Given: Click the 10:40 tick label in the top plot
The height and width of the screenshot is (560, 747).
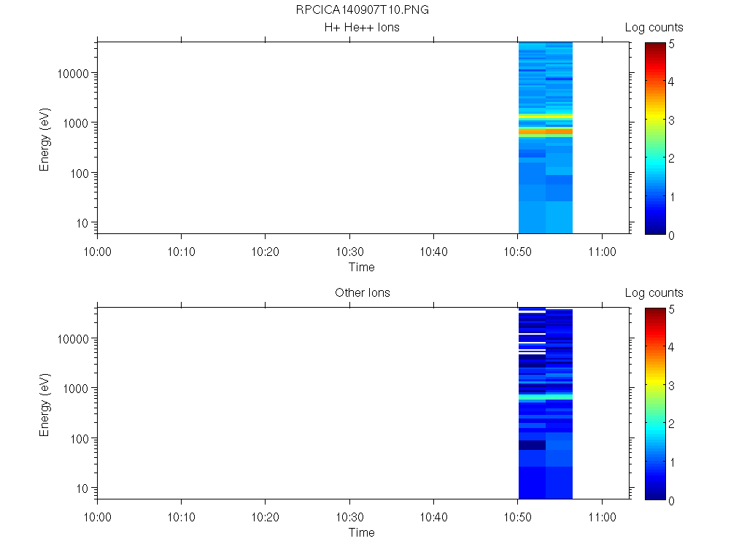Looking at the screenshot, I should pos(433,252).
